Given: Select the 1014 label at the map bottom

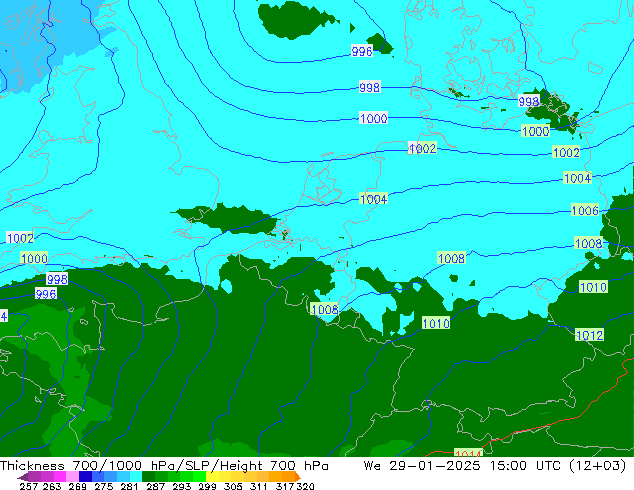Looking at the screenshot, I should coord(468,453).
